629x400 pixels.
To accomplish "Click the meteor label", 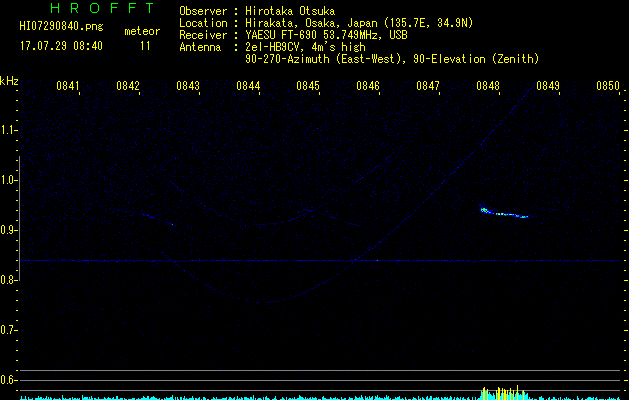I will [x=142, y=31].
